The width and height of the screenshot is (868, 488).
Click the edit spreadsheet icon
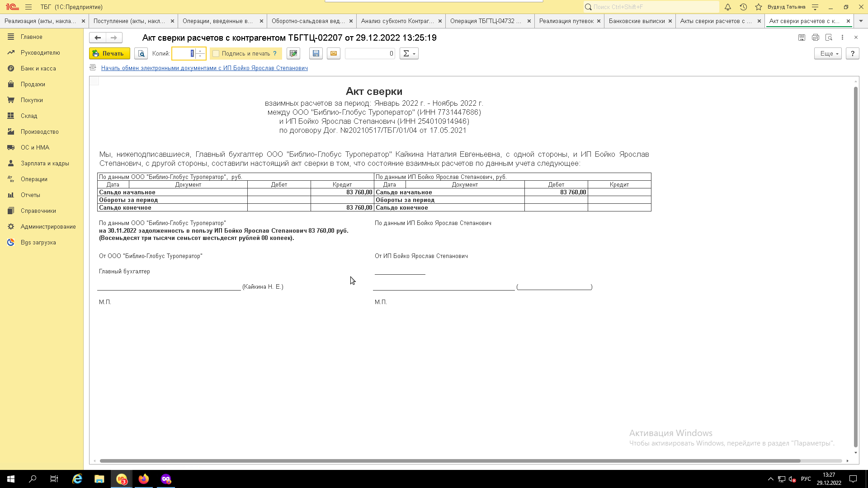pos(293,53)
